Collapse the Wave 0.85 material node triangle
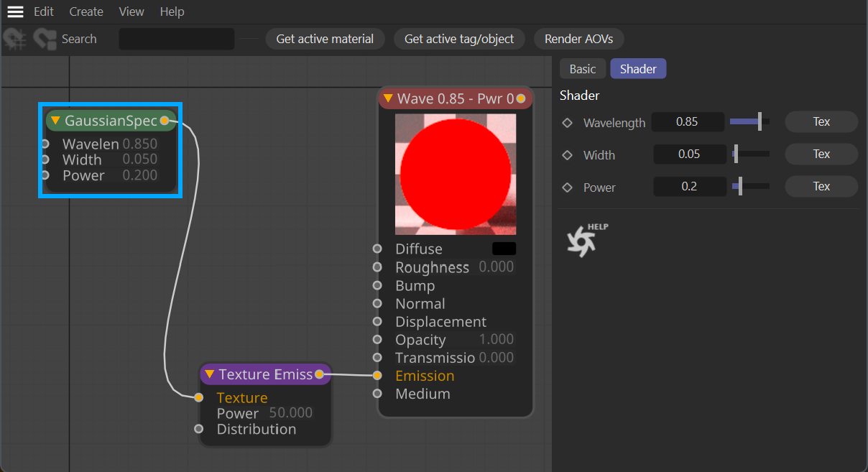The image size is (868, 472). click(388, 98)
